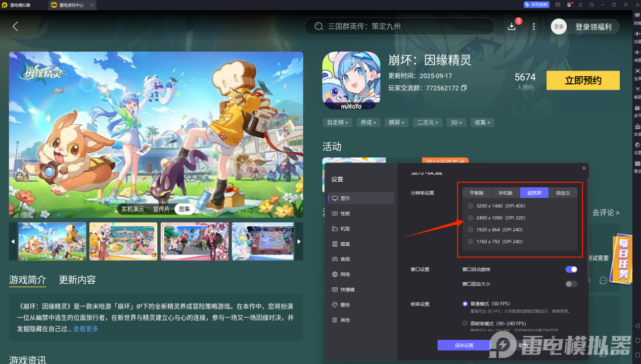Click the 二次元 tag
The image size is (641, 364).
pos(428,122)
